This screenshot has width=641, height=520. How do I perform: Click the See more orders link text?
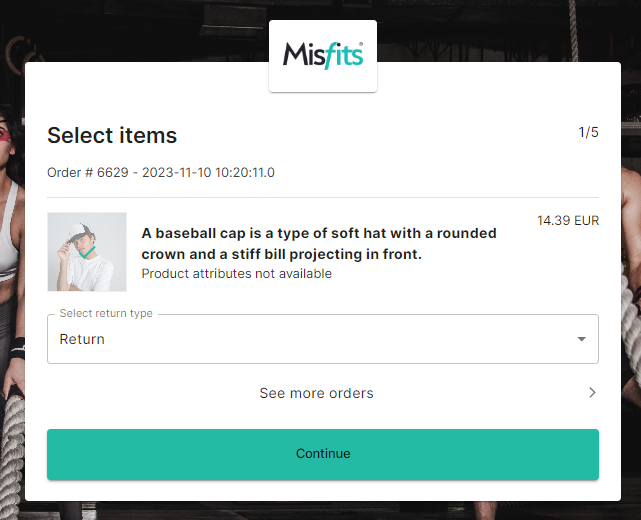(x=316, y=393)
